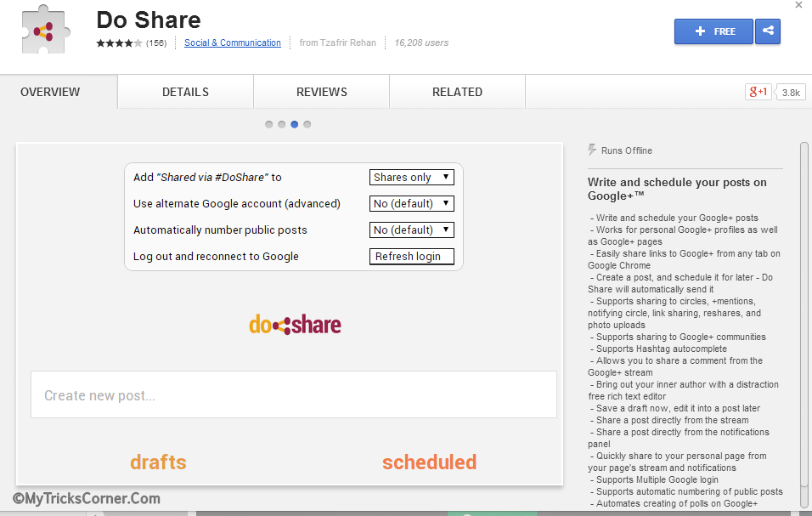Click the description panel scrollbar
Screen dimensions: 812x516
point(804,315)
